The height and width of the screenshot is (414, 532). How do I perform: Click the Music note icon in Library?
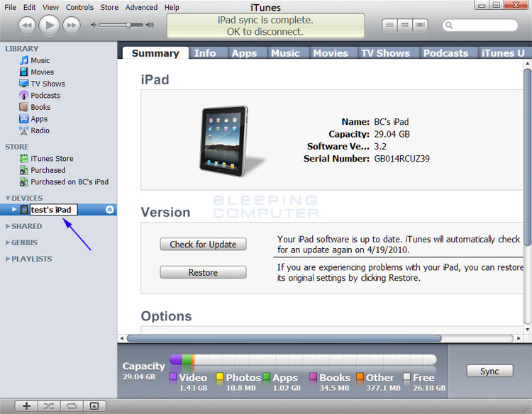23,60
